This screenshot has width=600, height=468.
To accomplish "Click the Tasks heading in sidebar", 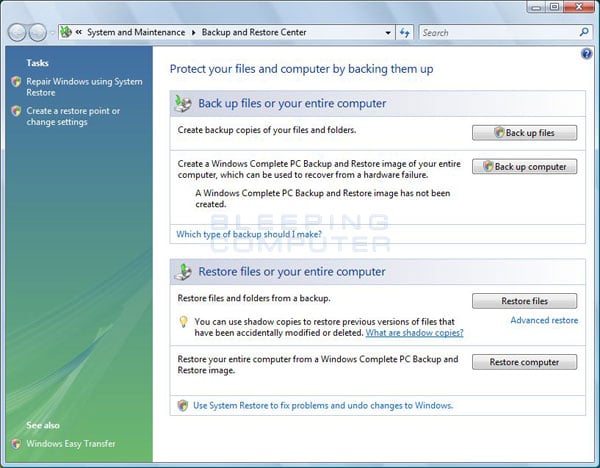I will (x=37, y=63).
